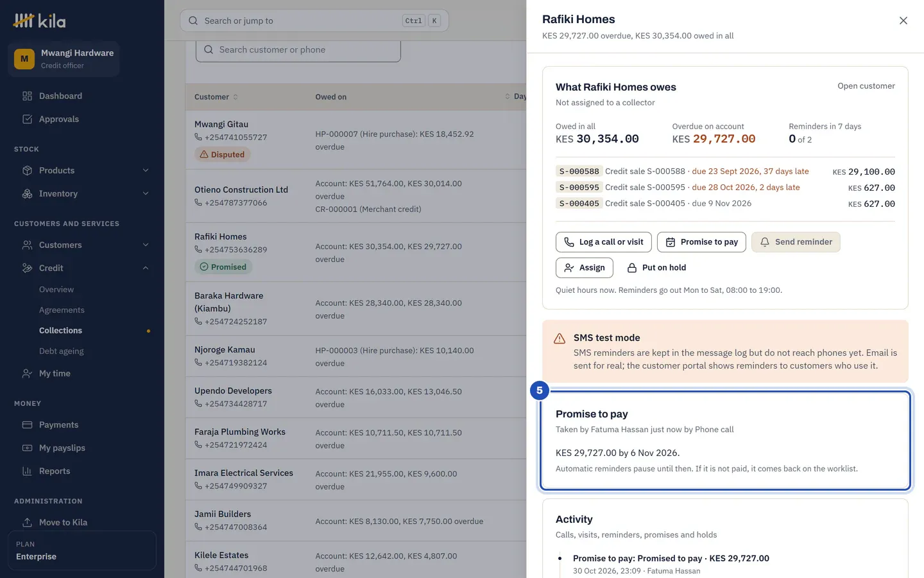Collapse the Credit section chevron
The width and height of the screenshot is (924, 578).
point(146,268)
